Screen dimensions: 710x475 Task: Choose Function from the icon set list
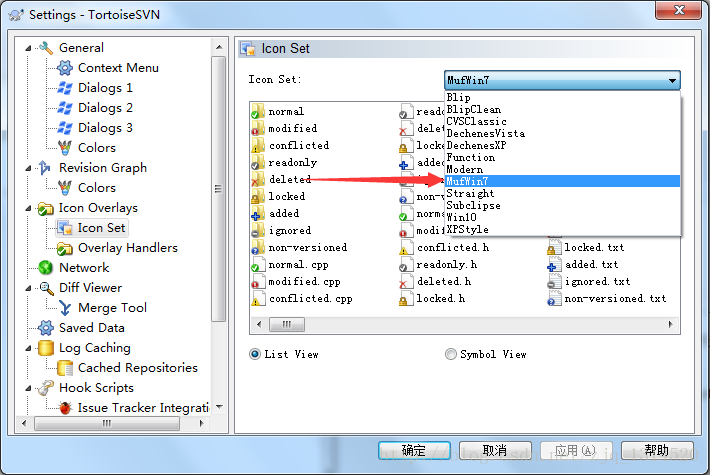point(562,158)
